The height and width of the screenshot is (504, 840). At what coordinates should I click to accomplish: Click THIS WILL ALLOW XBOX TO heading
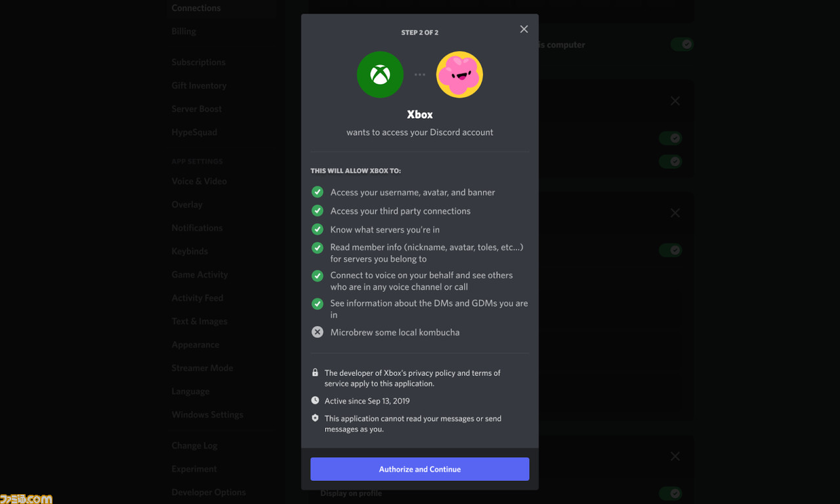pyautogui.click(x=356, y=171)
